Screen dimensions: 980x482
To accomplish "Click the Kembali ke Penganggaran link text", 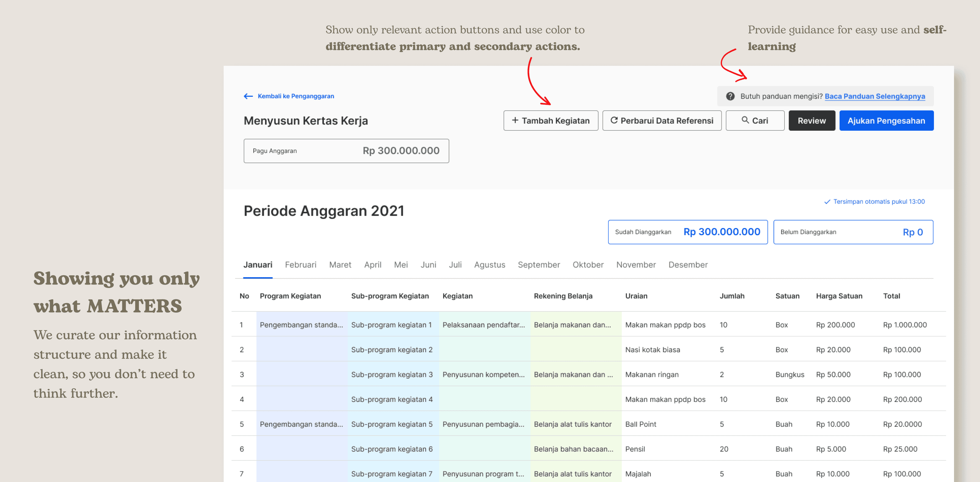I will pos(296,96).
